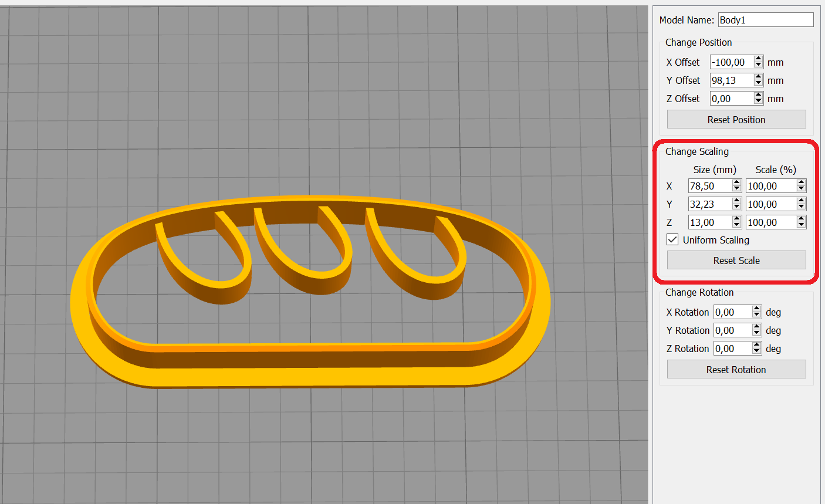825x504 pixels.
Task: Click the X Rotation value field
Action: point(733,312)
